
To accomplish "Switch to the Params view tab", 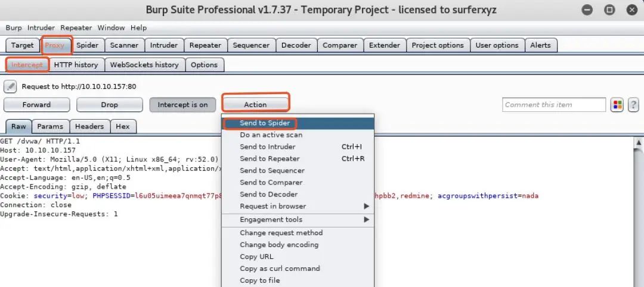I will [50, 126].
